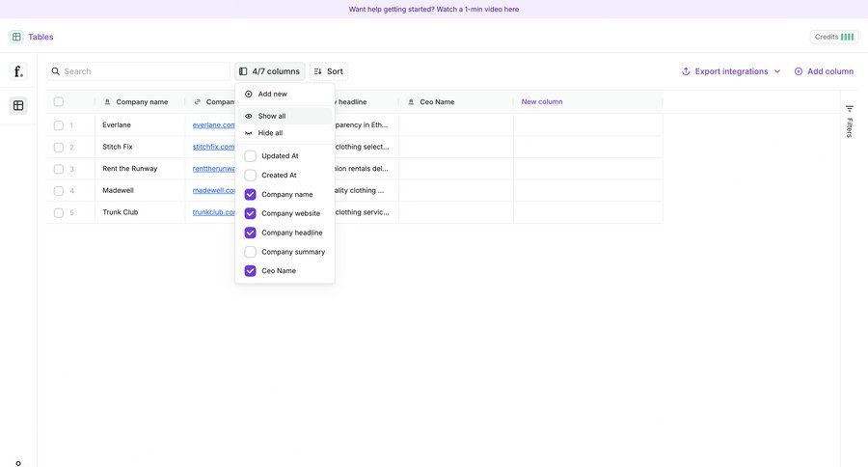Click the Ceo Name column type icon
868x467 pixels.
(411, 102)
